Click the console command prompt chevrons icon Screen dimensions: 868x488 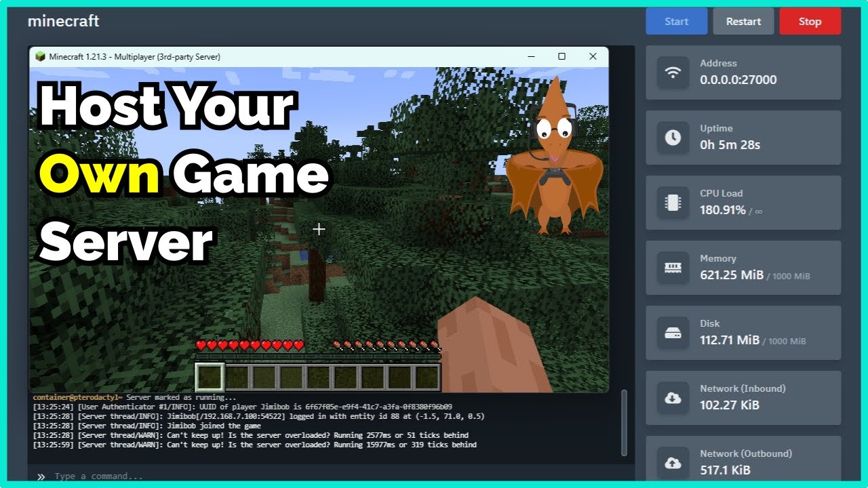tap(41, 476)
